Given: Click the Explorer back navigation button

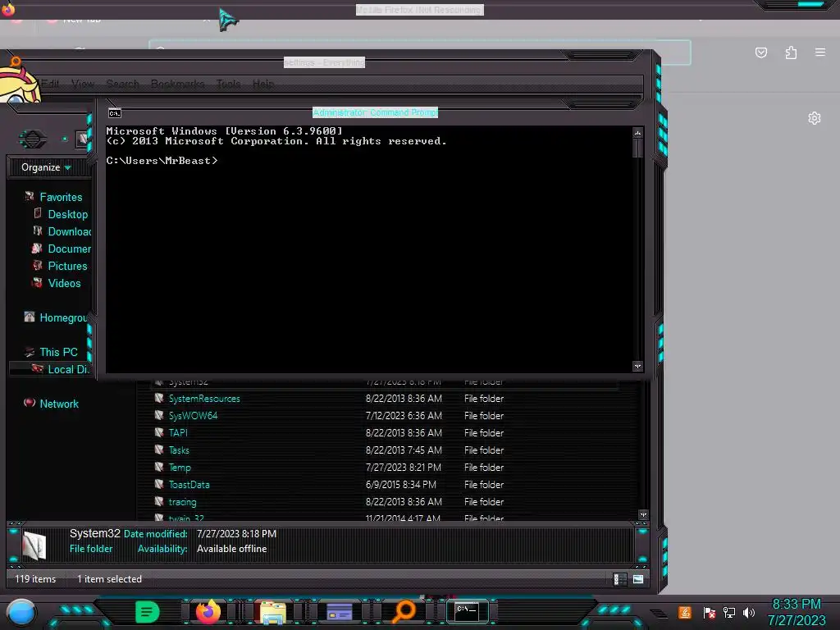Looking at the screenshot, I should (33, 139).
